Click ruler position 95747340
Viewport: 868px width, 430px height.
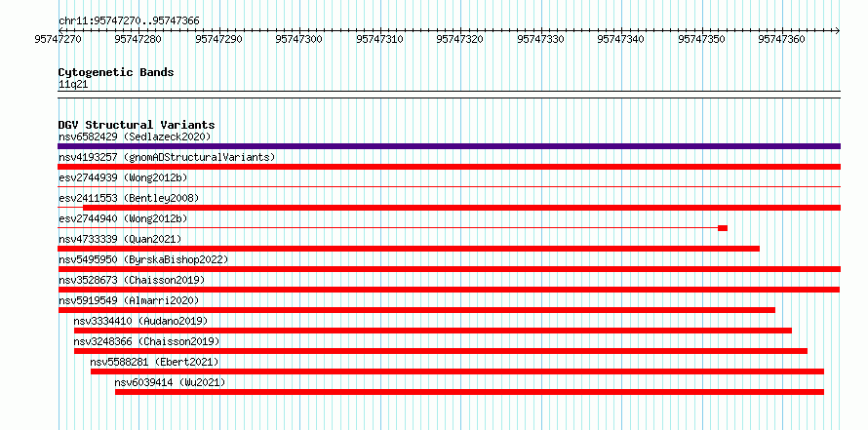coord(621,39)
